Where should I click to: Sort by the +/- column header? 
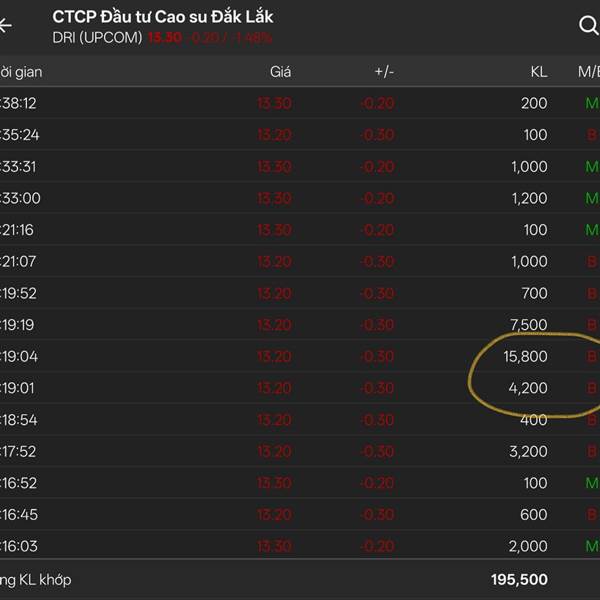pos(383,72)
